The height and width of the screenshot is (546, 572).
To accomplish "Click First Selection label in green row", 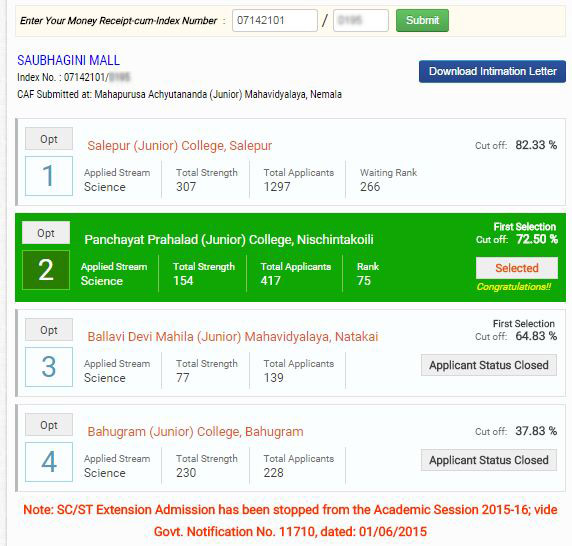I will [525, 227].
